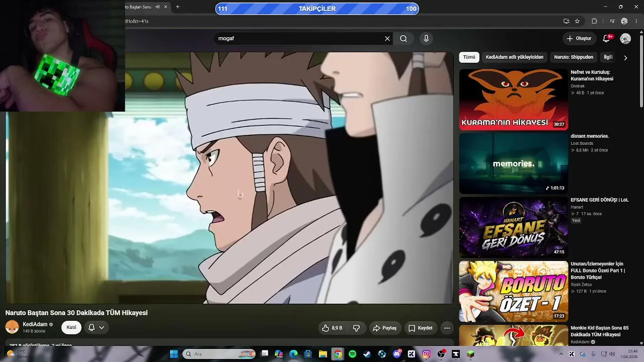This screenshot has width=644, height=362.
Task: Click the Katıl join button
Action: click(x=71, y=327)
